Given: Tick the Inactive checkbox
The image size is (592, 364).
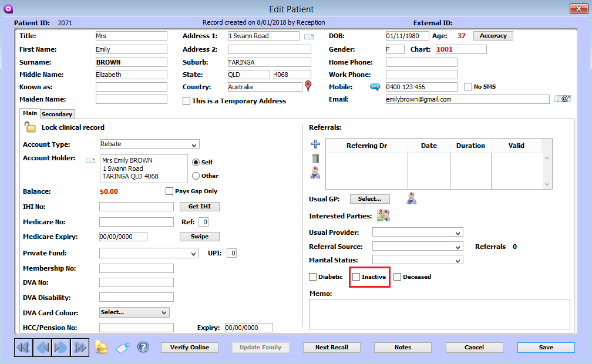Looking at the screenshot, I should (x=356, y=277).
